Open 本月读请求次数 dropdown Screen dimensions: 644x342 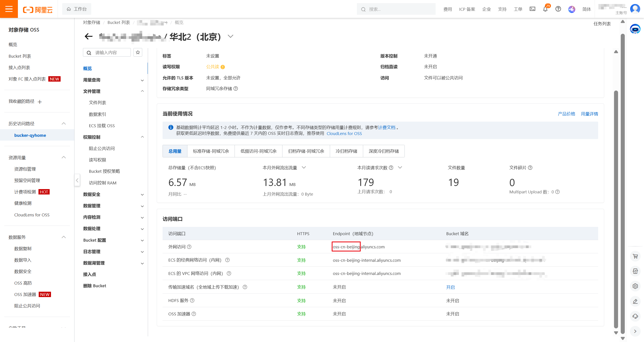(x=400, y=167)
